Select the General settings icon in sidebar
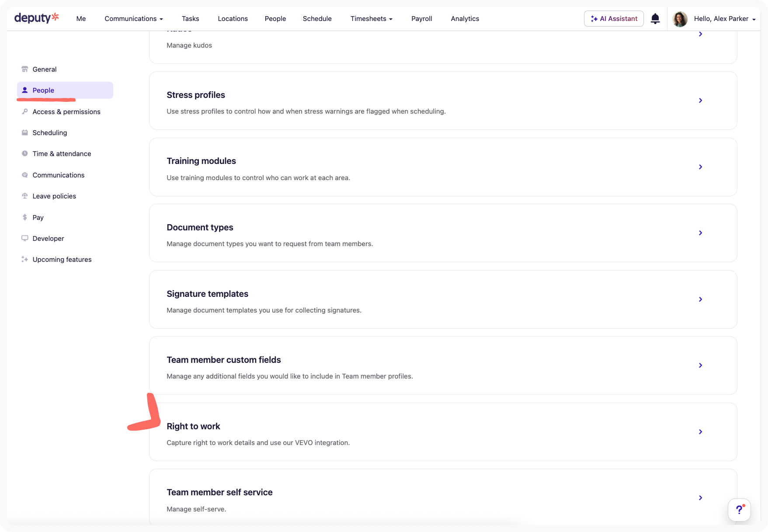Image resolution: width=768 pixels, height=532 pixels. coord(25,69)
